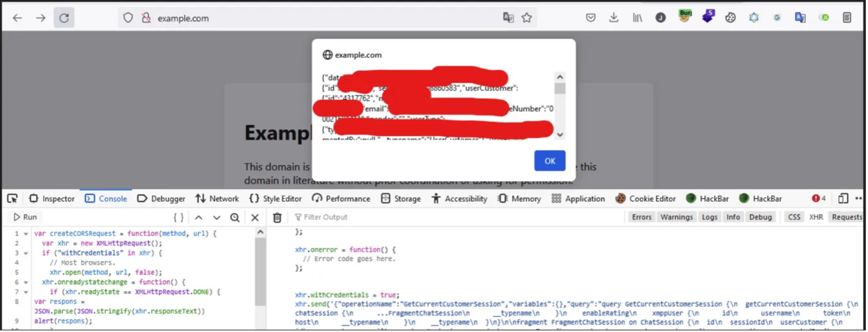This screenshot has height=332, width=868.
Task: Open the Style Editor tab
Action: click(276, 199)
